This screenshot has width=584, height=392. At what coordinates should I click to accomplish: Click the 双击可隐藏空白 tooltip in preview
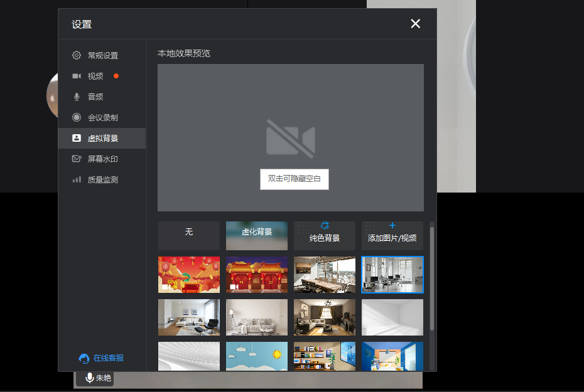tap(295, 179)
